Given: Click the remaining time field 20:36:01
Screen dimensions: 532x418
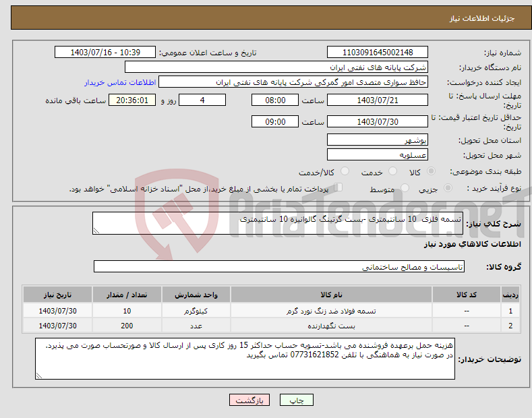Looking at the screenshot, I should click(x=132, y=100).
